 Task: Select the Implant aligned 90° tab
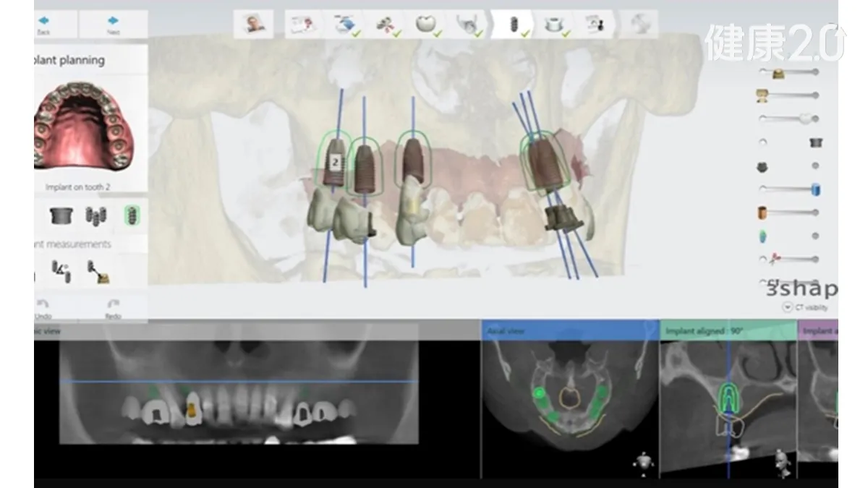tap(727, 331)
